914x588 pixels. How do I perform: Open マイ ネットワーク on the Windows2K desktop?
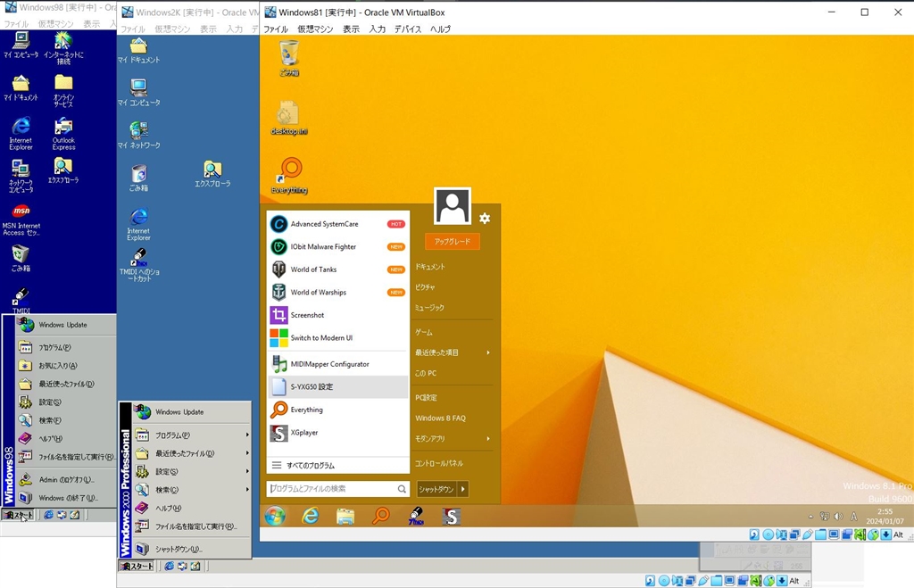click(x=138, y=136)
